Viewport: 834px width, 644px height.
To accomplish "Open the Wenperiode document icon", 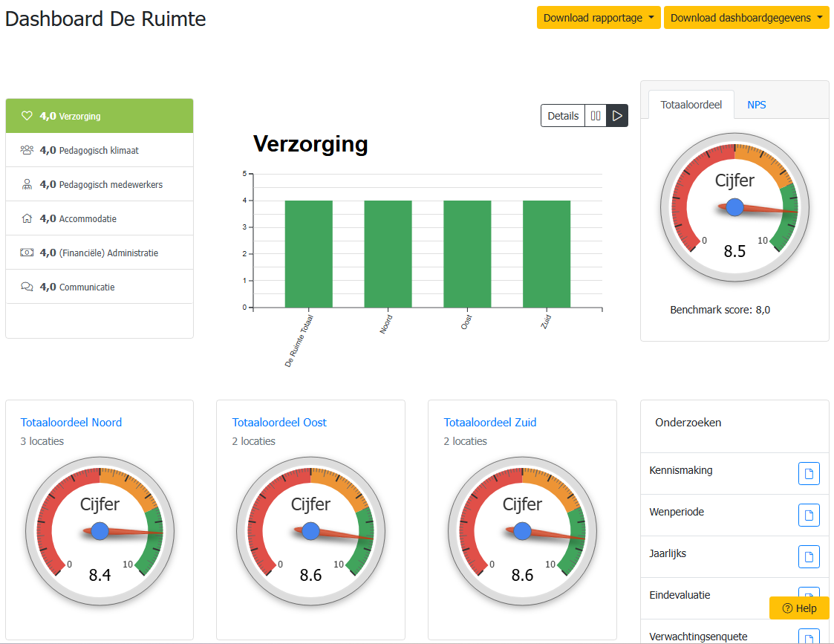I will (x=809, y=515).
